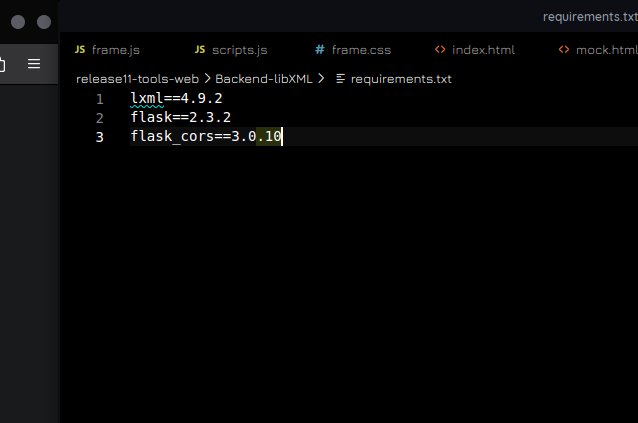Click the text file icon in the breadcrumb
The width and height of the screenshot is (638, 423).
[341, 78]
